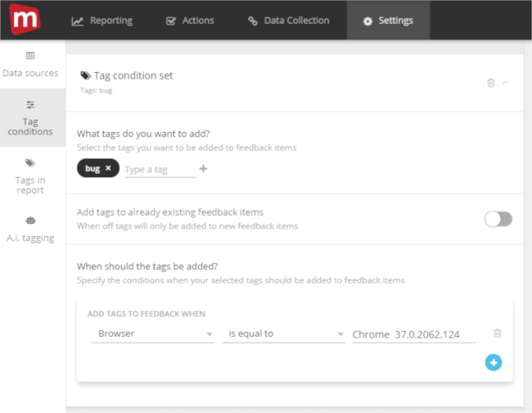532x413 pixels.
Task: Open the 'is equal to' operator dropdown
Action: tap(282, 334)
